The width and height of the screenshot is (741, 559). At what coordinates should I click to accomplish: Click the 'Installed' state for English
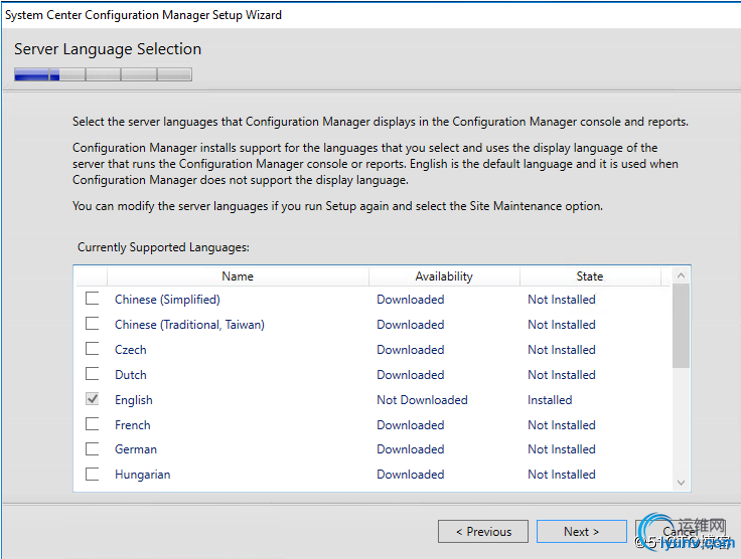click(x=550, y=400)
